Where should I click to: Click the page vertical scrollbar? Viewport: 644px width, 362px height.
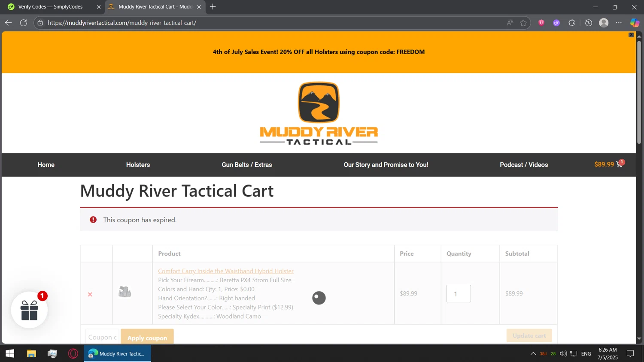[639, 92]
